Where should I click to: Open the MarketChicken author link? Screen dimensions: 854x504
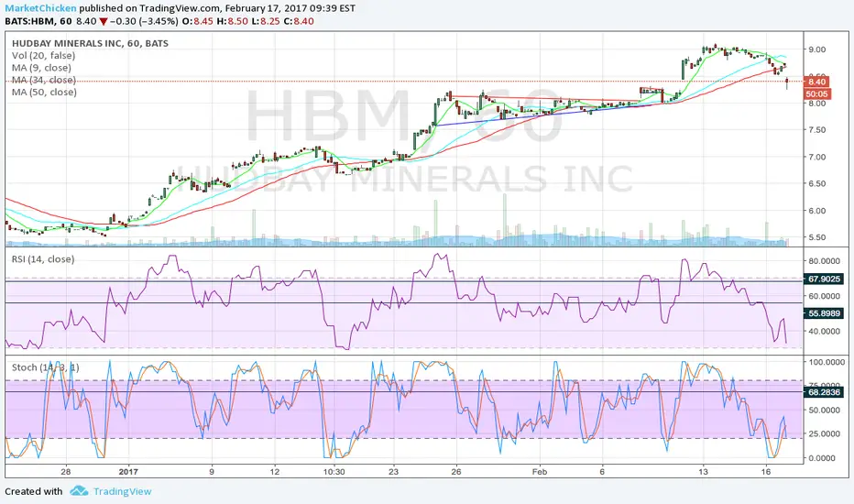pos(41,8)
